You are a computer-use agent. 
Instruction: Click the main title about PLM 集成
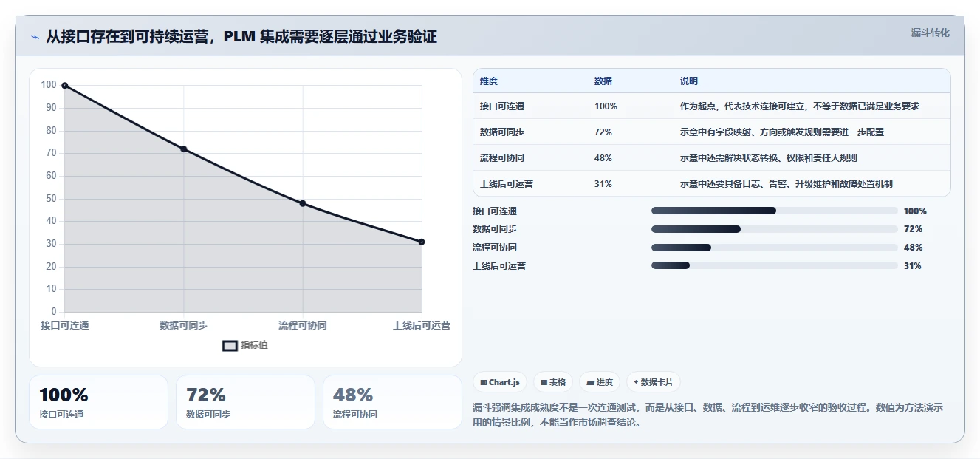[241, 36]
